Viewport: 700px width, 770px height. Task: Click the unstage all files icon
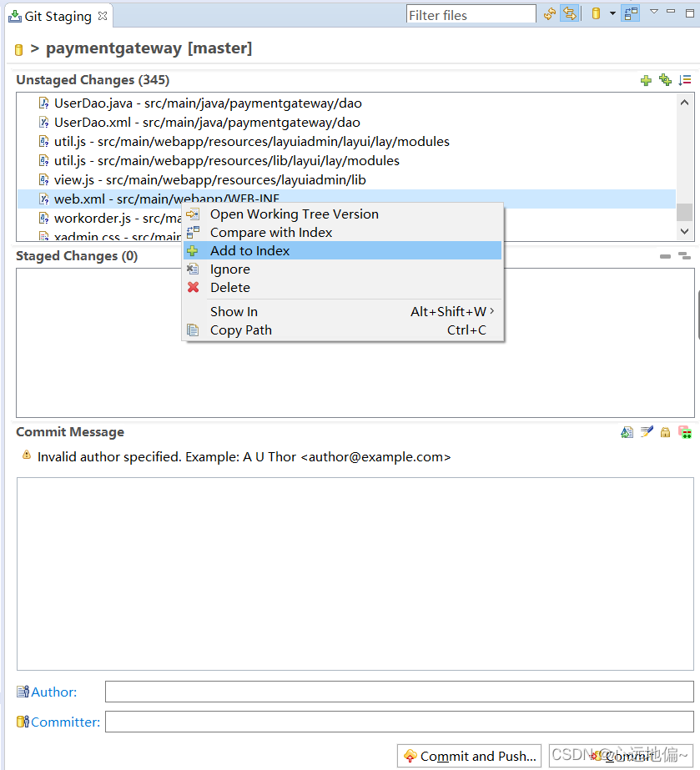click(684, 256)
